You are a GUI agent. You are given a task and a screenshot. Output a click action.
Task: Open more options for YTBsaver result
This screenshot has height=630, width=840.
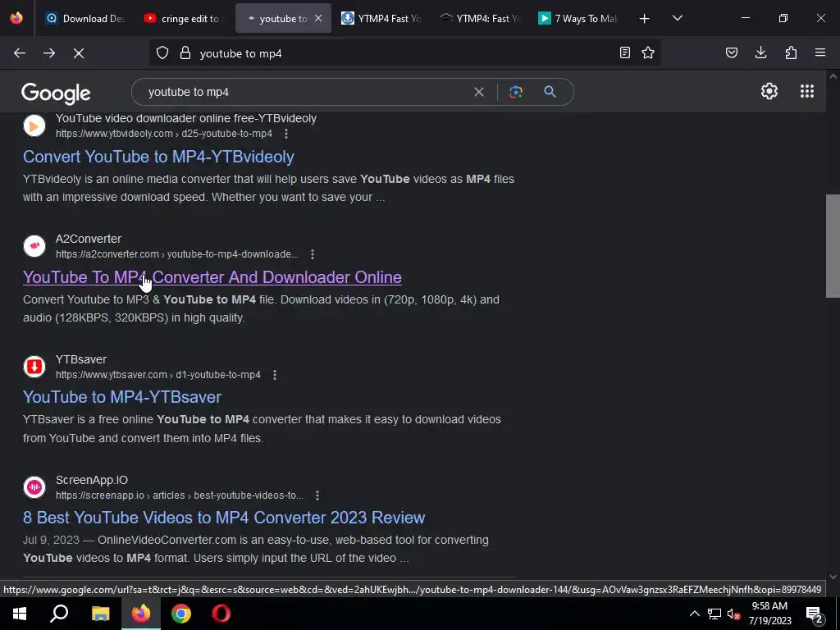click(x=275, y=374)
